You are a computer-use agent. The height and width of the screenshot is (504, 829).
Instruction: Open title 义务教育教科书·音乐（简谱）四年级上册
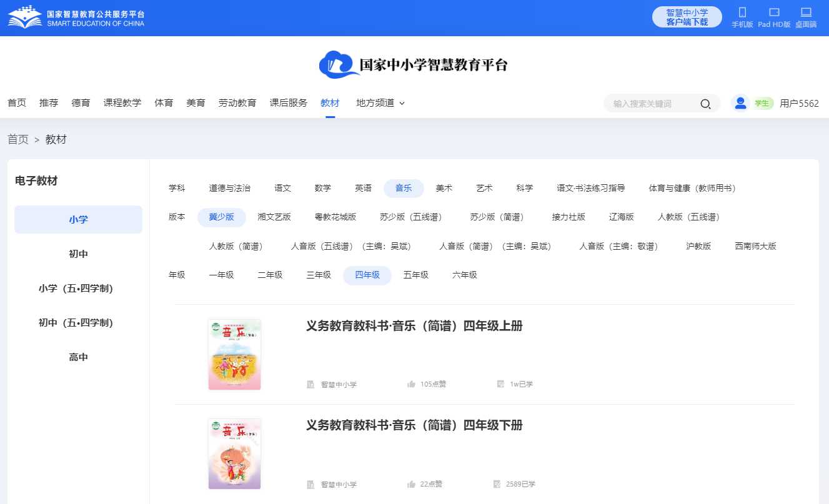pyautogui.click(x=414, y=326)
